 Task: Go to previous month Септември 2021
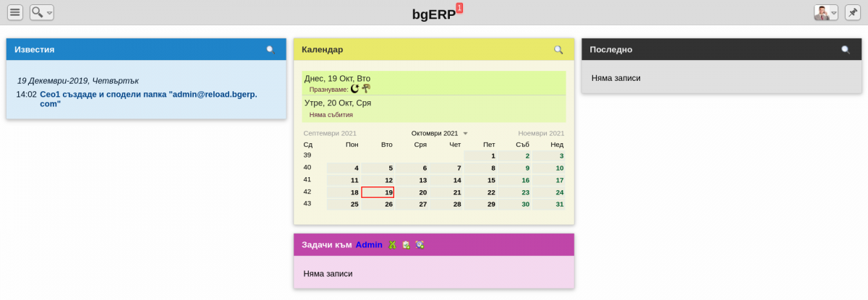click(x=330, y=134)
